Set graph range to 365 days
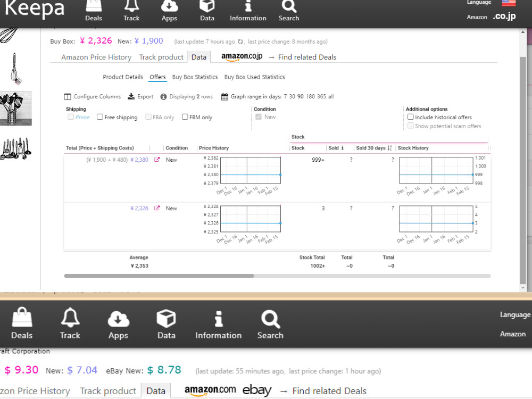Viewport: 532px width, 399px height. pos(322,96)
